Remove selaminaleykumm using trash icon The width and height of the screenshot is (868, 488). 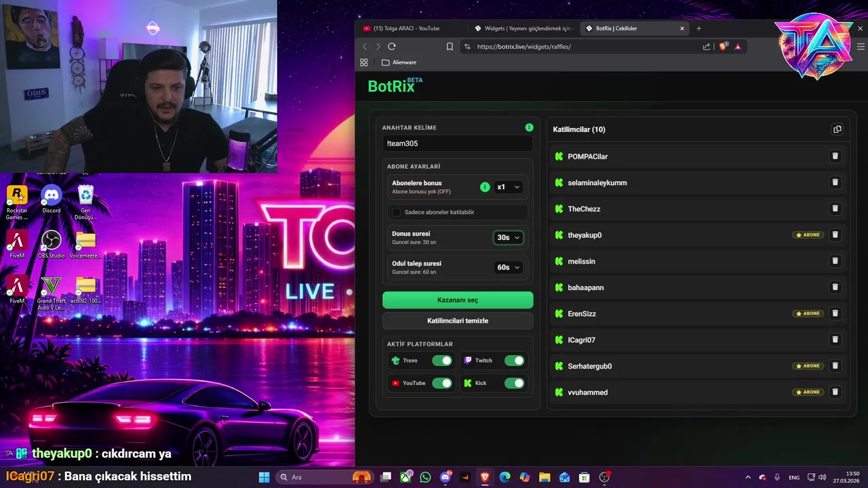point(835,182)
